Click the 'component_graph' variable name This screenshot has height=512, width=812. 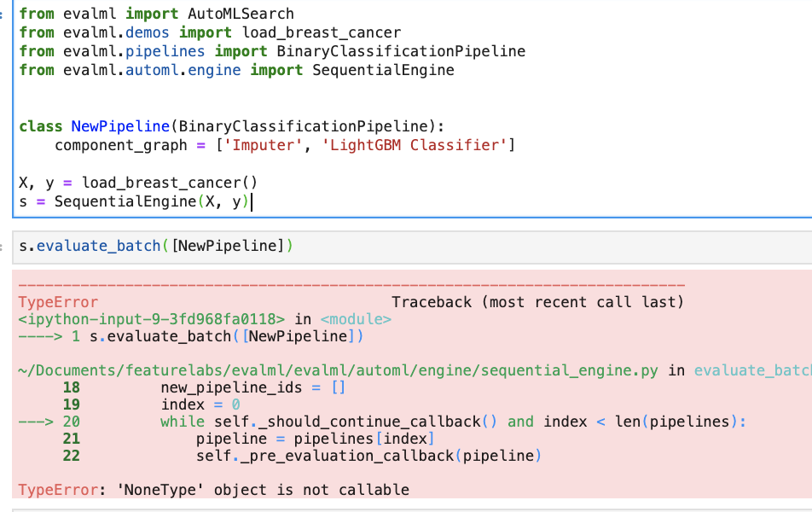(120, 146)
